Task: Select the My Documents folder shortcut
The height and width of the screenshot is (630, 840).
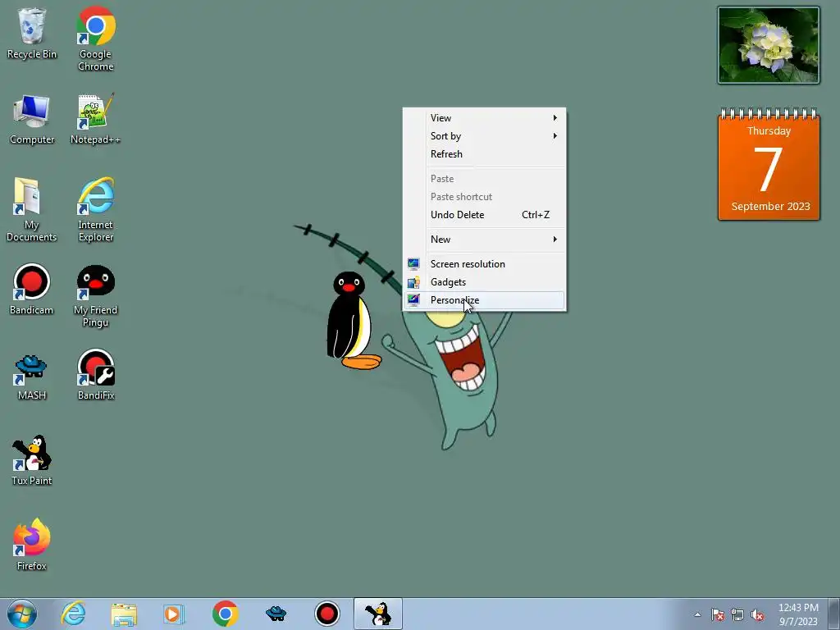Action: point(32,209)
